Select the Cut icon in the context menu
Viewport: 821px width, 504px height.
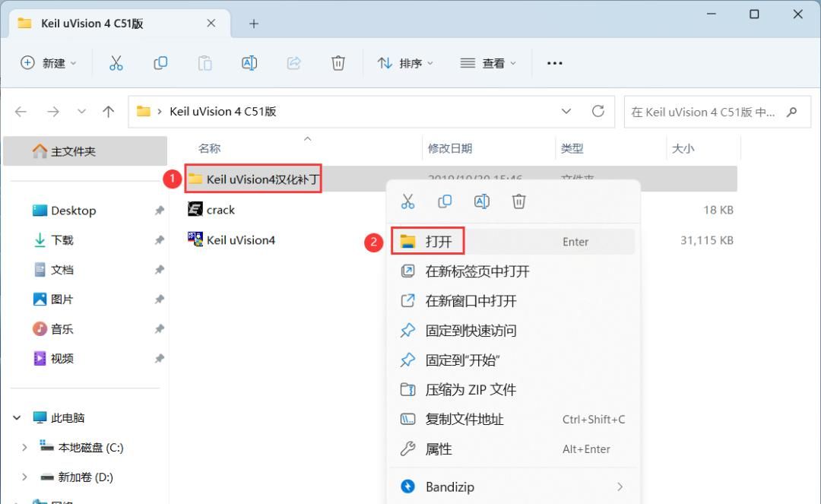tap(407, 201)
